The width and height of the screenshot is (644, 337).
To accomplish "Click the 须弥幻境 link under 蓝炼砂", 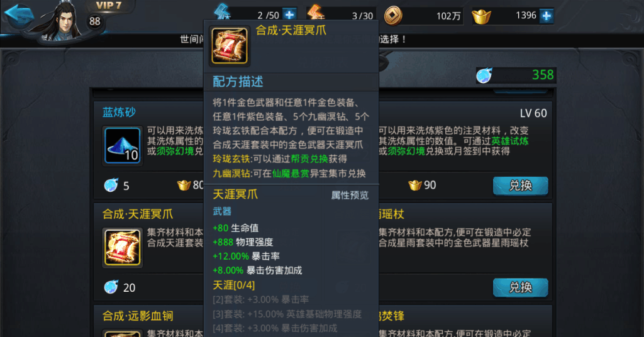I will point(175,151).
